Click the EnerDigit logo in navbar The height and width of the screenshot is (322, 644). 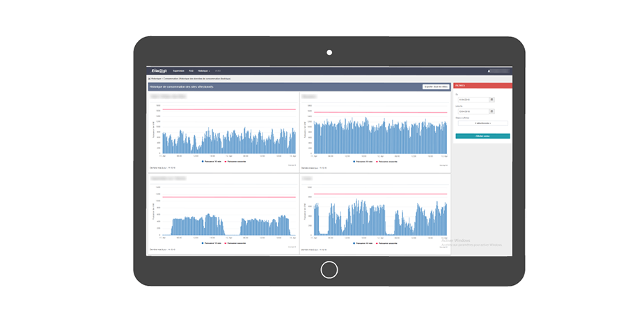pyautogui.click(x=160, y=70)
